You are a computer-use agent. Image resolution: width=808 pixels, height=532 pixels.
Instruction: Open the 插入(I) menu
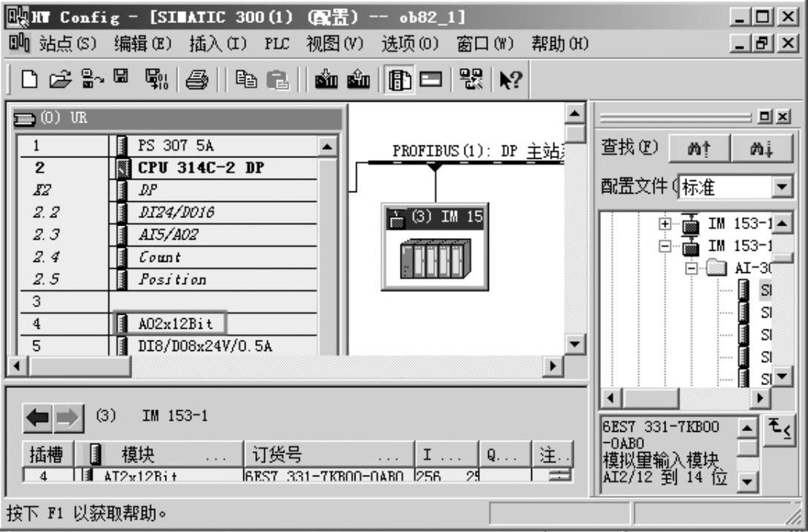pos(218,44)
